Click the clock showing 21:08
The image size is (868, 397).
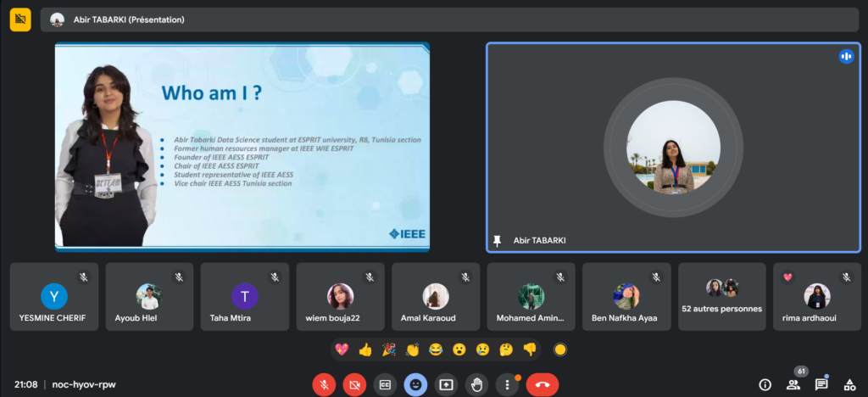(x=26, y=384)
